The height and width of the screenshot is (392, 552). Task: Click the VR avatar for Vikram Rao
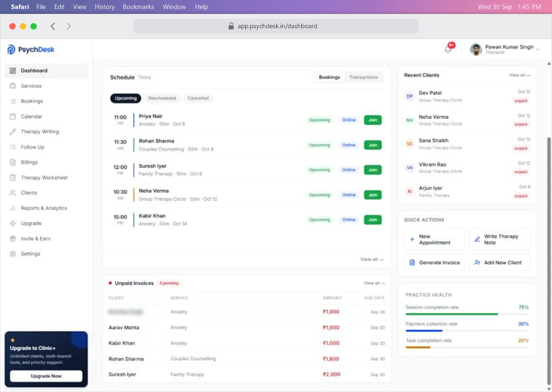[x=409, y=168]
